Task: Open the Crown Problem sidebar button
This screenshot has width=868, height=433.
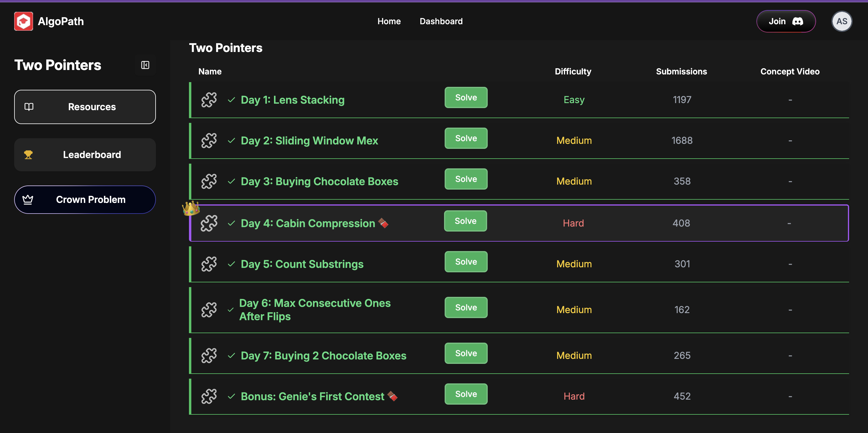Action: 85,200
